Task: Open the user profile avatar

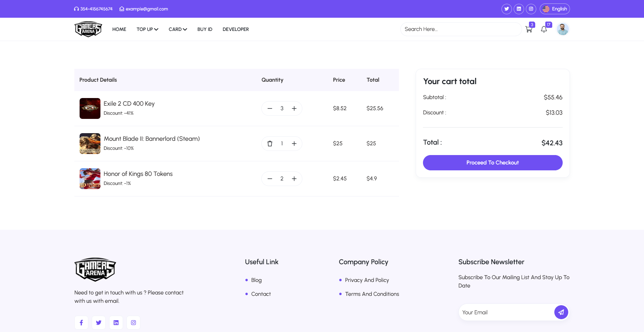Action: tap(563, 29)
